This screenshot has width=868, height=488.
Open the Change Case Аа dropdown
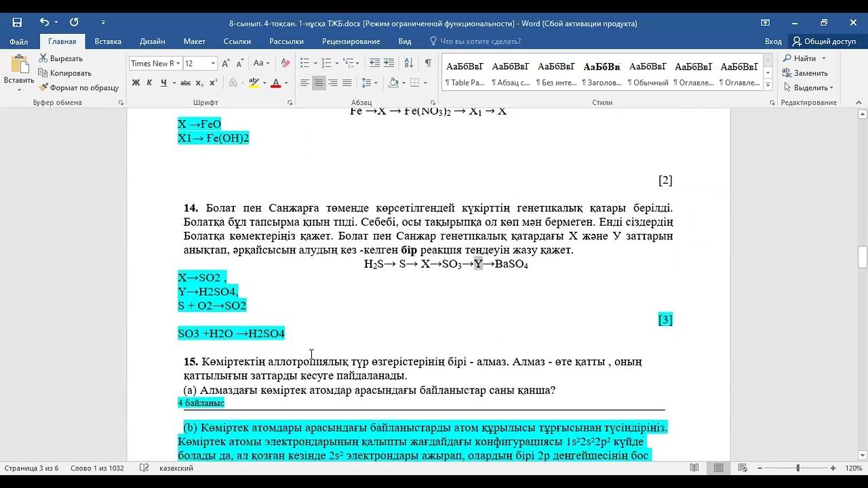pyautogui.click(x=260, y=63)
